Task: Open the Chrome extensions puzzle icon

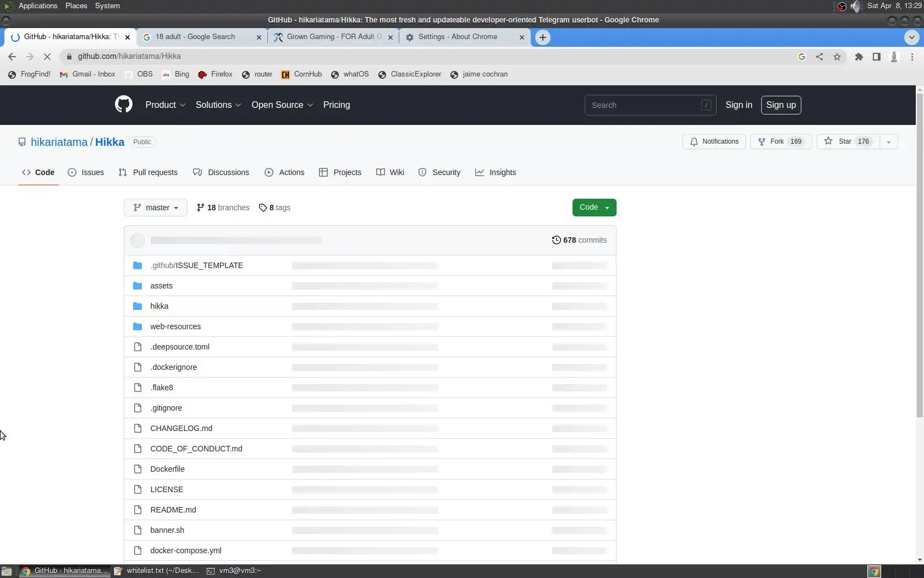Action: pyautogui.click(x=859, y=57)
